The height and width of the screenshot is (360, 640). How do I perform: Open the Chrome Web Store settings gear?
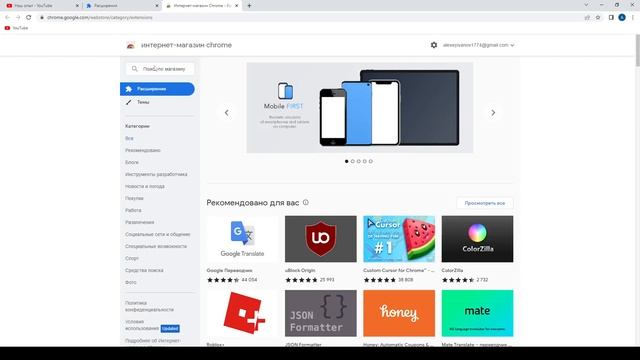pos(433,45)
